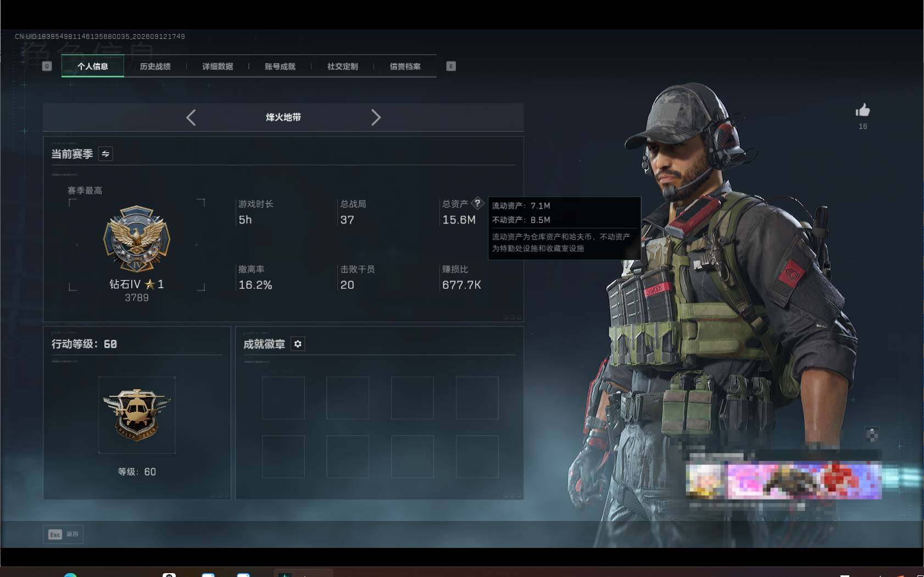Click the 成就徽章 heading
924x577 pixels.
(264, 344)
